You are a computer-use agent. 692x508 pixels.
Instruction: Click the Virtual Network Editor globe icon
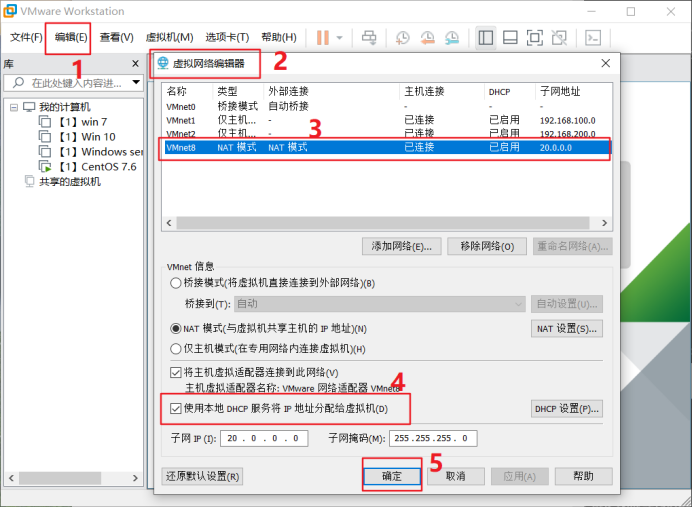[163, 63]
